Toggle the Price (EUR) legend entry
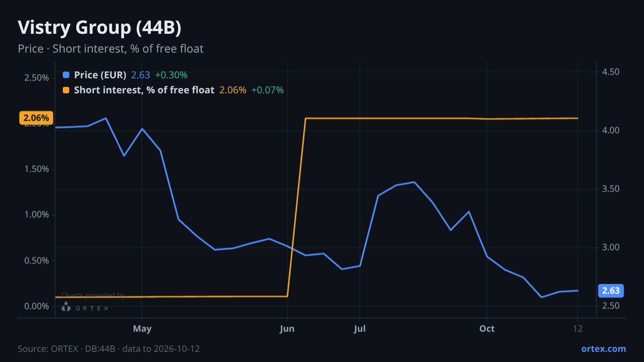 point(100,75)
